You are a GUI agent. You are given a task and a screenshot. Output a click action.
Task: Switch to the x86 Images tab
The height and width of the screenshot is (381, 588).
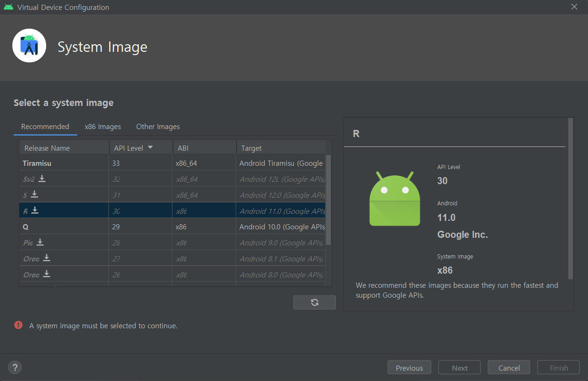103,126
